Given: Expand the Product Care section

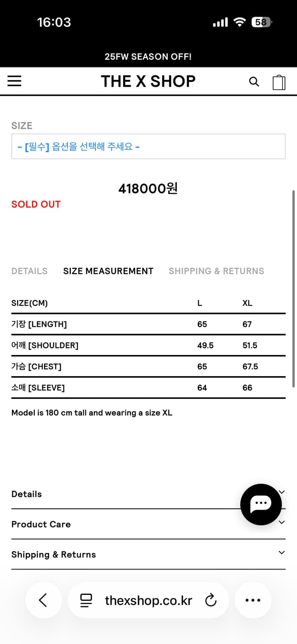Looking at the screenshot, I should 281,522.
